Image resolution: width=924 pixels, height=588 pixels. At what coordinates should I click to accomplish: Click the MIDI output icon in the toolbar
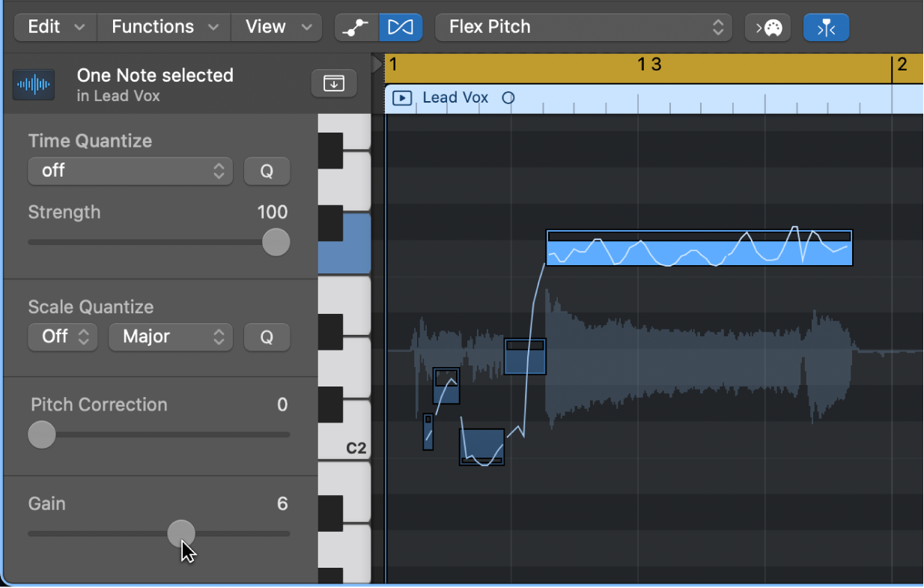tap(768, 27)
